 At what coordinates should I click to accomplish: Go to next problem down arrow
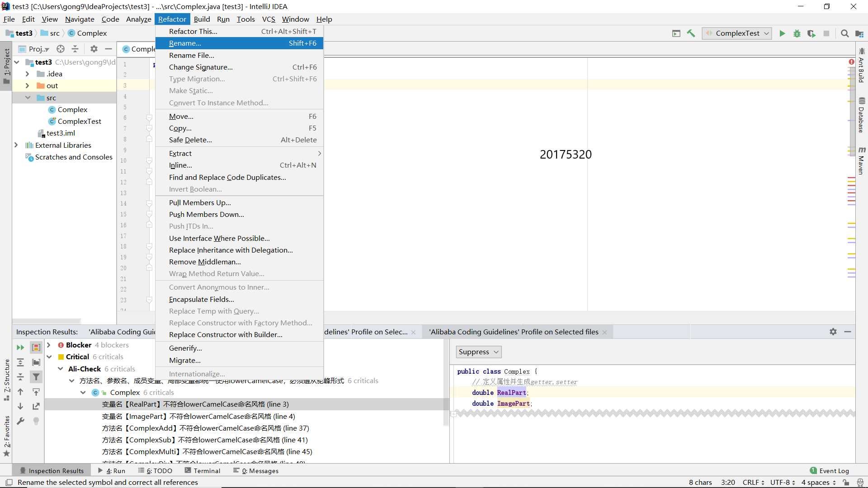[20, 406]
